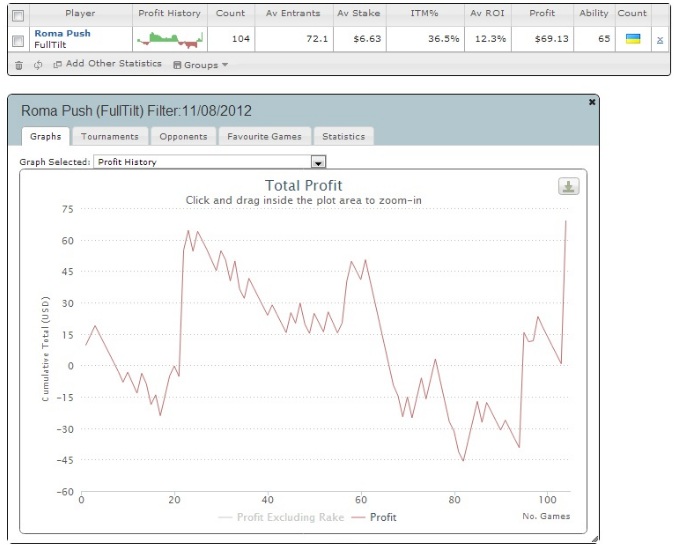Click the FullTilt network label
675x545 pixels.
pos(50,45)
